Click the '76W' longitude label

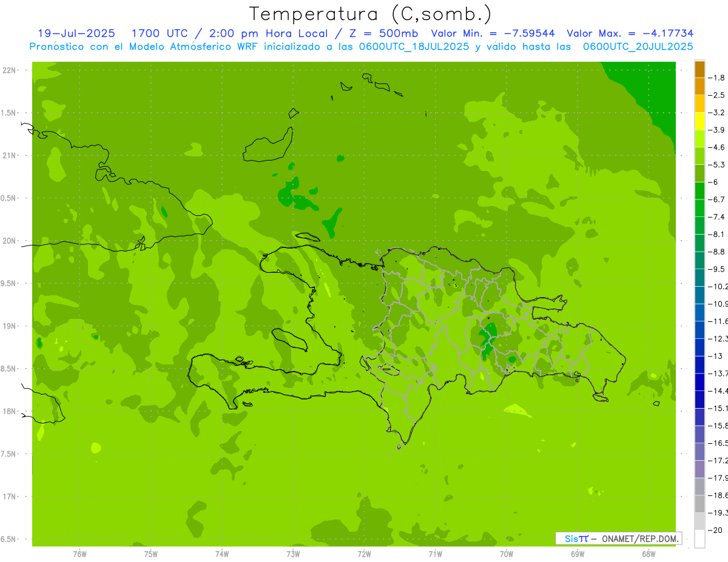point(79,554)
